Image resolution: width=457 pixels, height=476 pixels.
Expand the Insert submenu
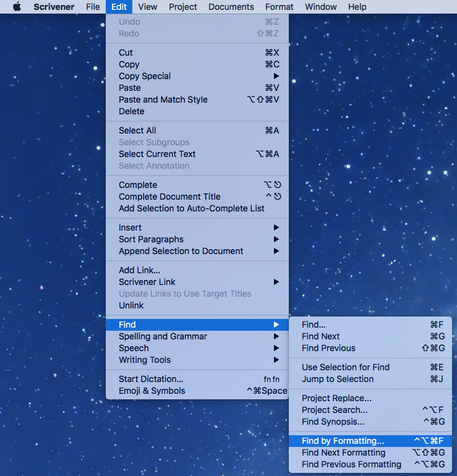(x=197, y=227)
